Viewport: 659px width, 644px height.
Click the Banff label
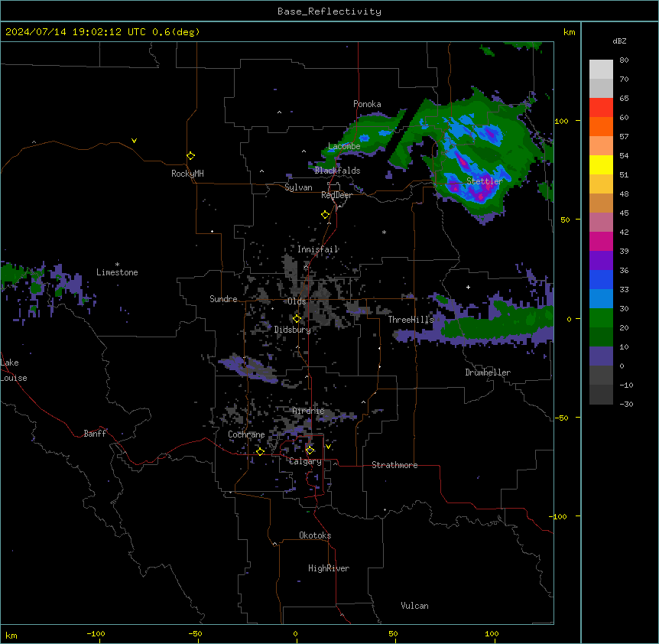tap(95, 434)
